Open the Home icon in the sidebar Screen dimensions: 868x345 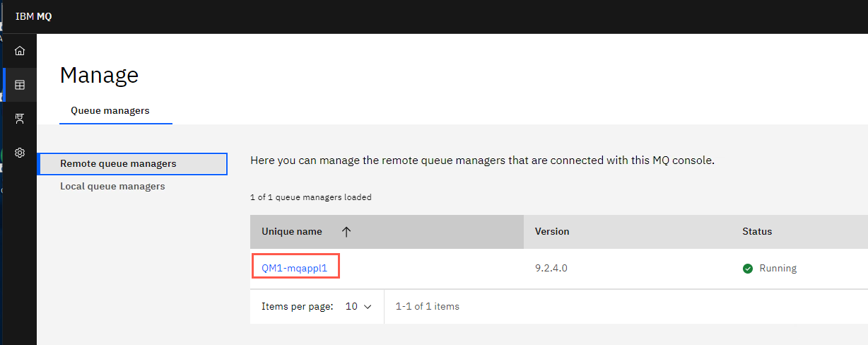tap(20, 51)
